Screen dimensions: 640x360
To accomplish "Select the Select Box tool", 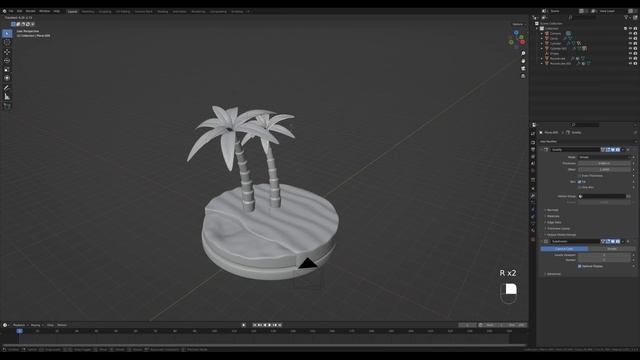I will pyautogui.click(x=7, y=33).
